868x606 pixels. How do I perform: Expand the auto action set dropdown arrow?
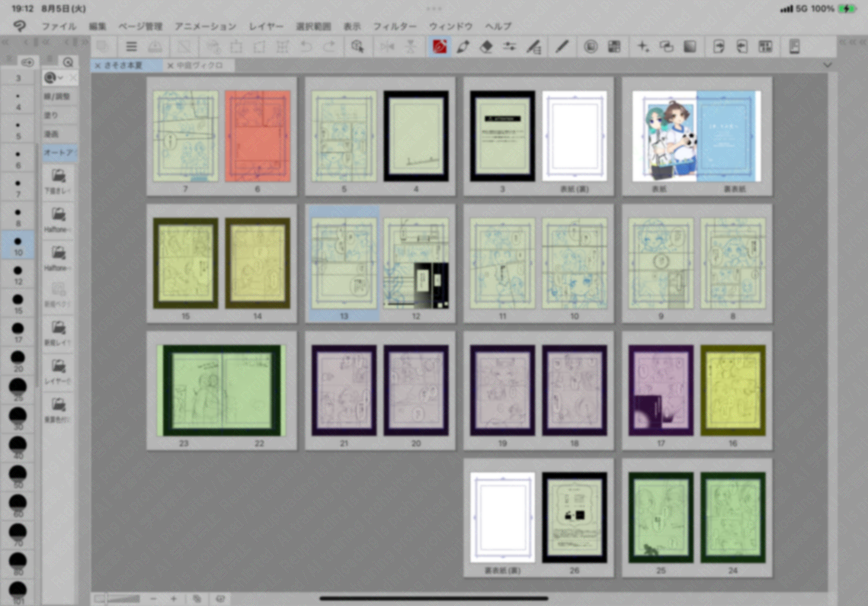click(x=60, y=78)
